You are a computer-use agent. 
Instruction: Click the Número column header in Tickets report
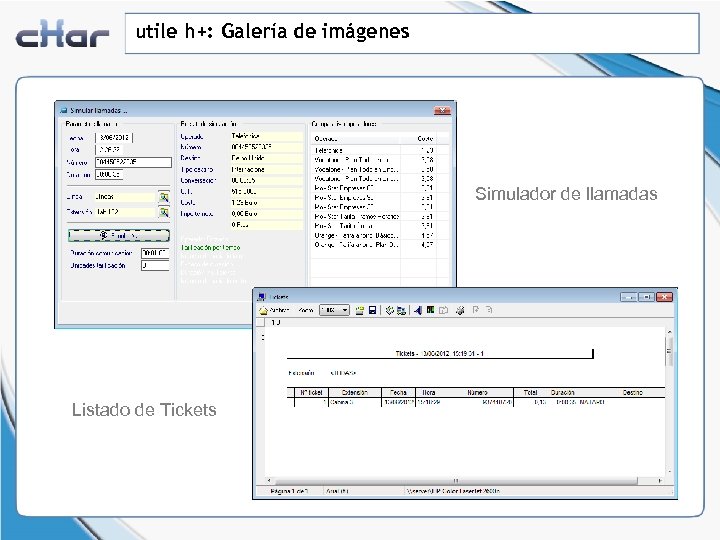tap(478, 393)
